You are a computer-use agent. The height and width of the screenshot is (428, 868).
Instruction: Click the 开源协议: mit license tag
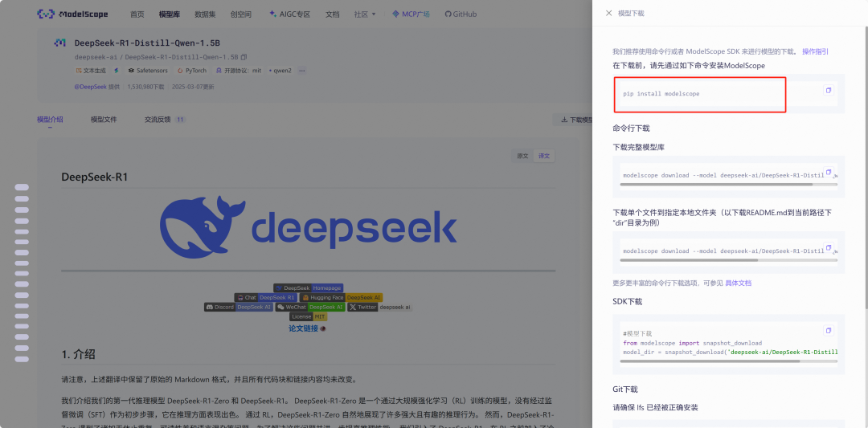(x=239, y=71)
